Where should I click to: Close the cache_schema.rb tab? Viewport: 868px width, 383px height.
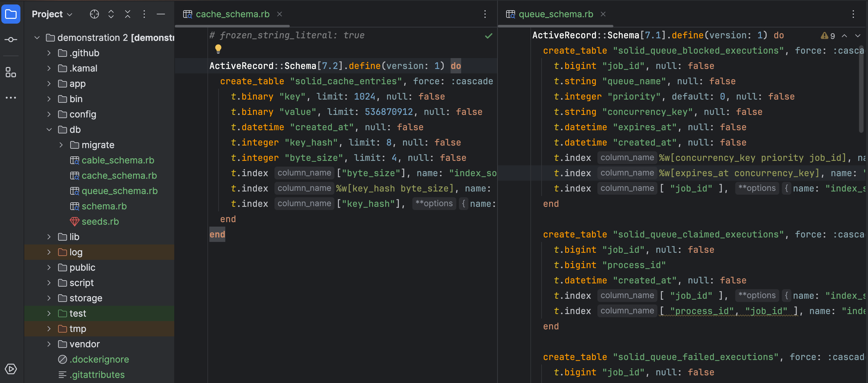point(279,14)
